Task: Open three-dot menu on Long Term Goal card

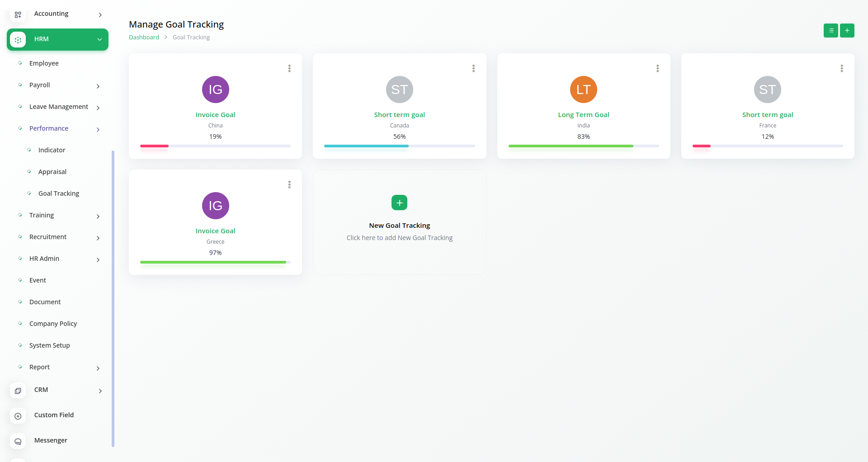Action: [657, 68]
